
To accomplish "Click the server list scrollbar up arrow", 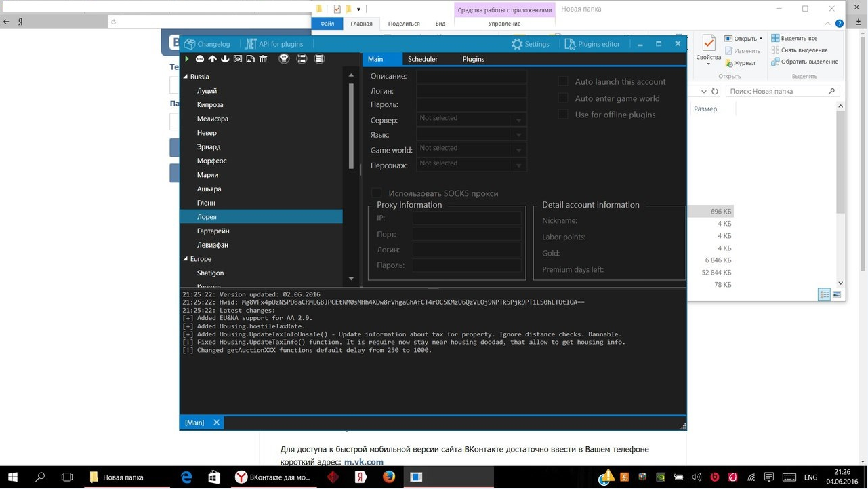I will tap(351, 75).
